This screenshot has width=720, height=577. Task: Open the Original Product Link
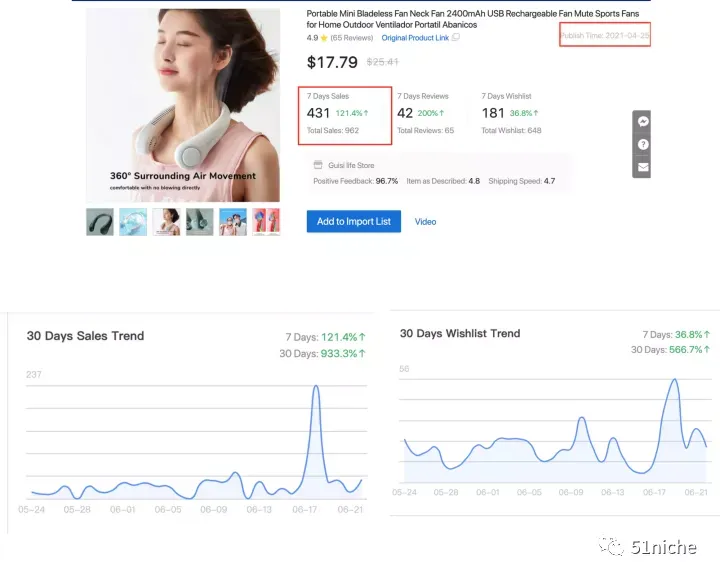pos(415,38)
